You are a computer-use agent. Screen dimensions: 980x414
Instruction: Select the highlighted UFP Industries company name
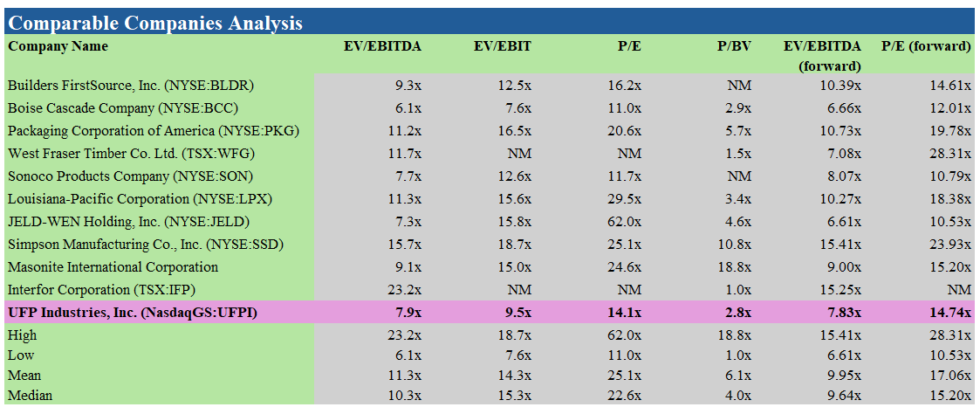point(132,313)
